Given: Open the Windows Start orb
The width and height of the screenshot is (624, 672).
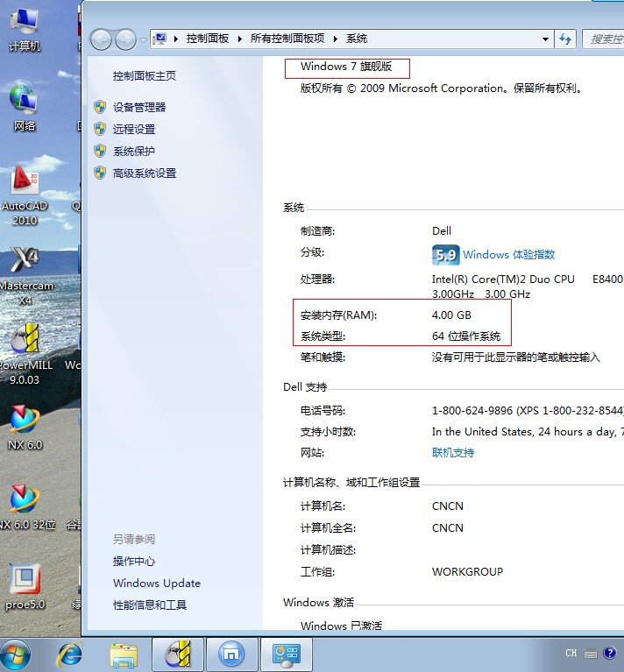Looking at the screenshot, I should [15, 655].
